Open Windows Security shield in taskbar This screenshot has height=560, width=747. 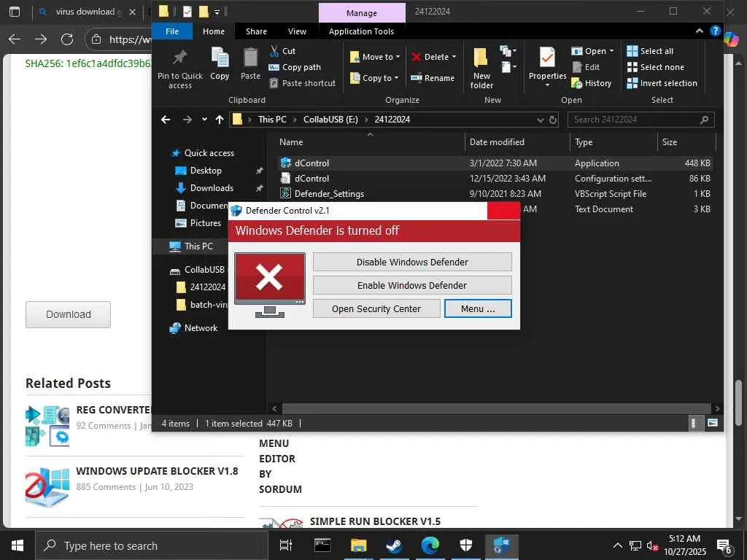click(x=465, y=545)
